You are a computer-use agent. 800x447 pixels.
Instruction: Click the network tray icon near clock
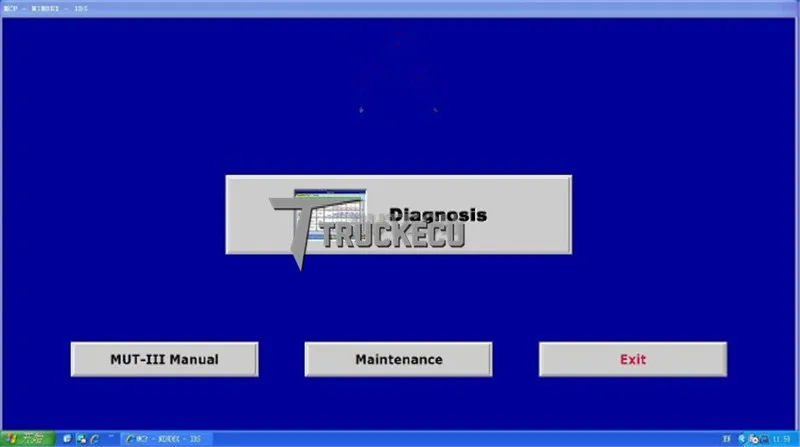click(x=764, y=439)
